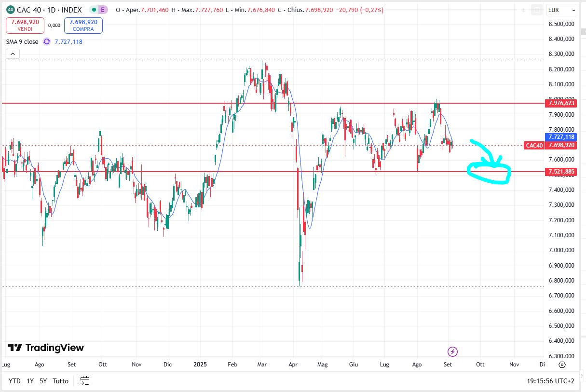This screenshot has height=392, width=586.
Task: Click the Apr label on time axis
Action: point(293,365)
